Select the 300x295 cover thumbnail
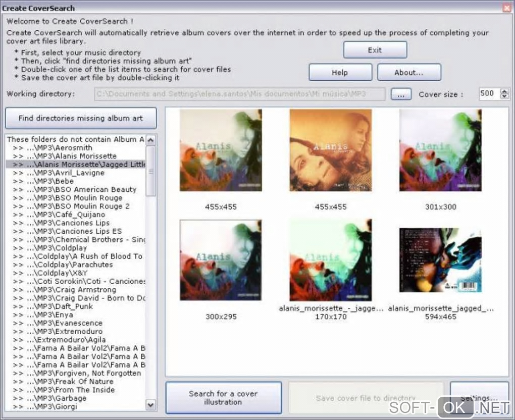 click(x=221, y=260)
